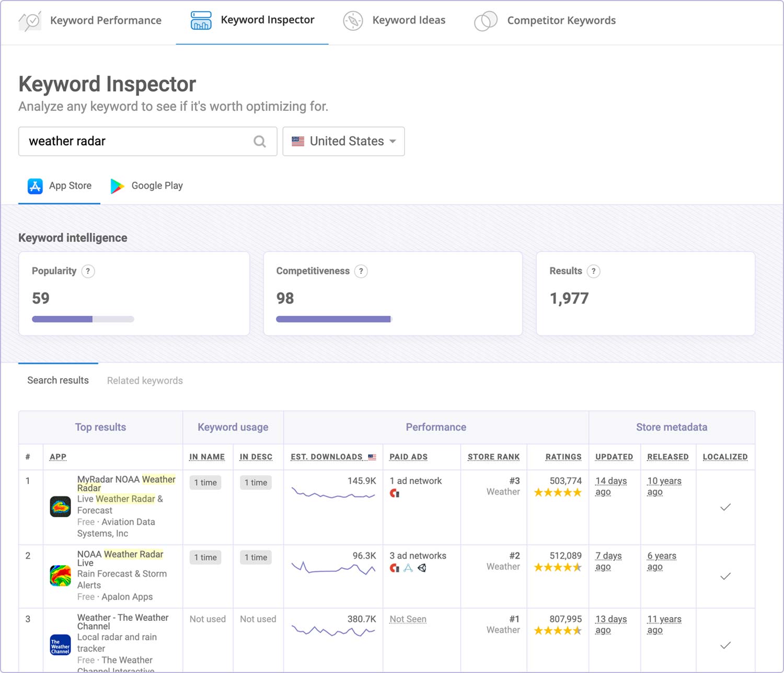The width and height of the screenshot is (784, 673).
Task: Click the Keyword Inspector tab icon
Action: (x=201, y=20)
